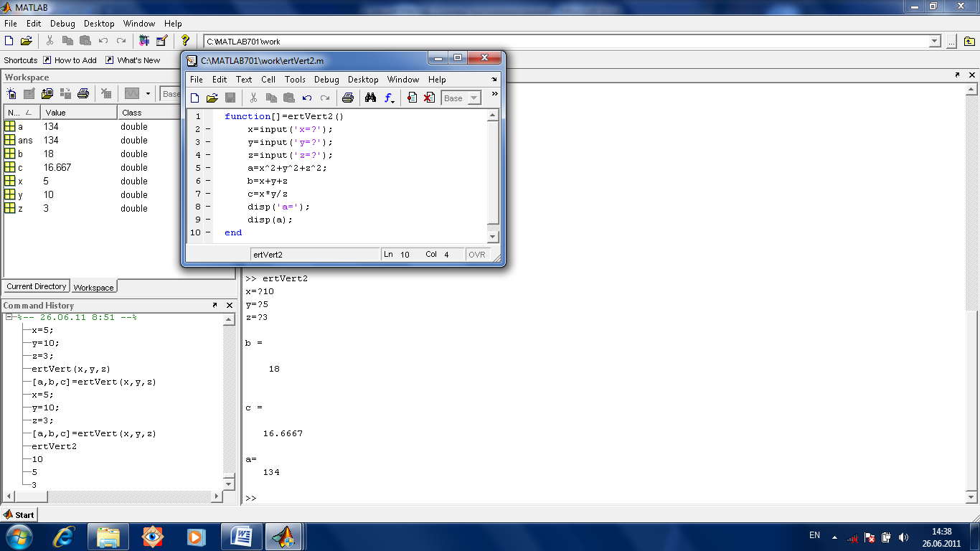The image size is (980, 551).
Task: Click the browse for folder (...) button
Action: 951,42
